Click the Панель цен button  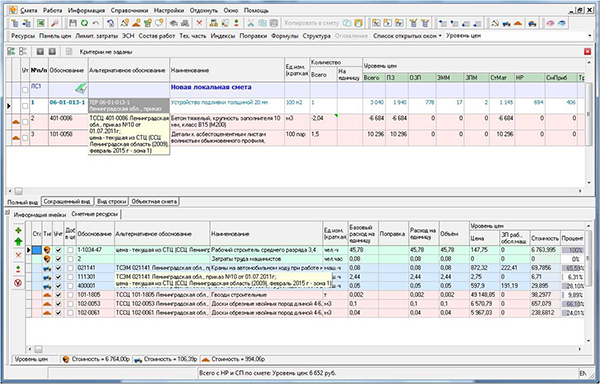coord(55,36)
